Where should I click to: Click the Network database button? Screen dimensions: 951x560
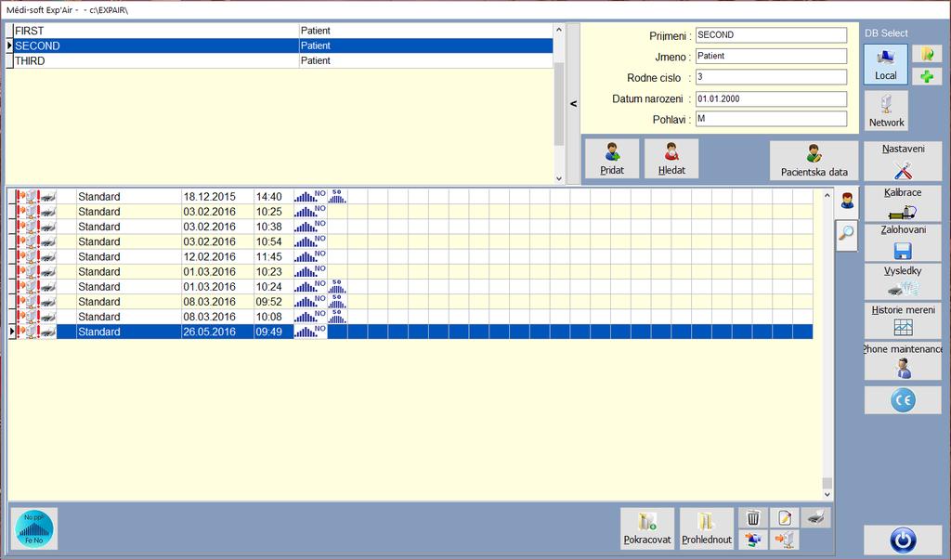tap(886, 111)
